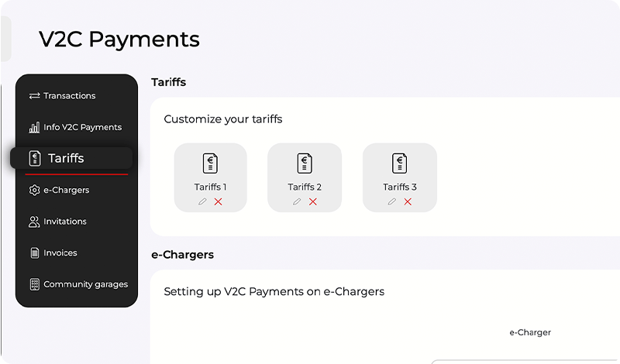Edit Tariffs 1 with pencil icon
This screenshot has height=364, width=620.
tap(203, 201)
